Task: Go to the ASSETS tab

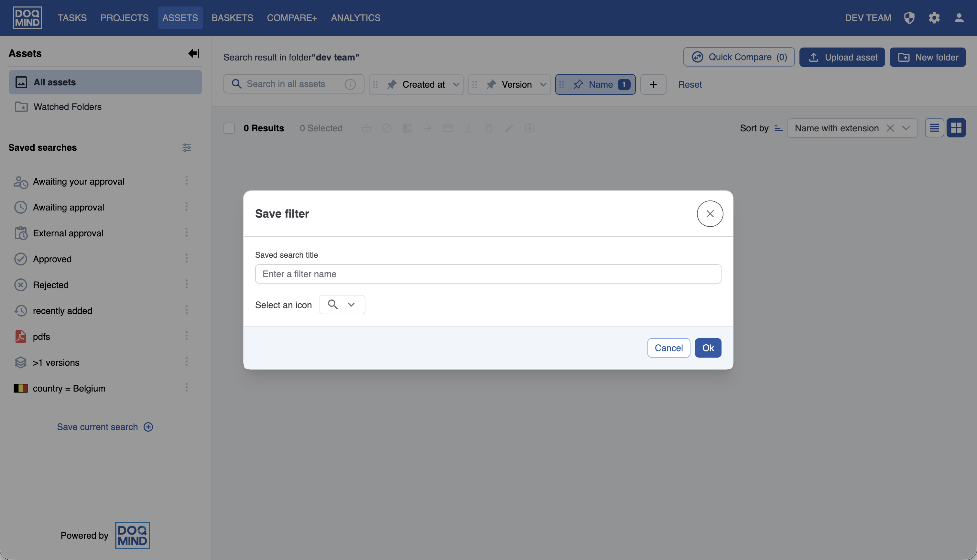Action: (180, 18)
